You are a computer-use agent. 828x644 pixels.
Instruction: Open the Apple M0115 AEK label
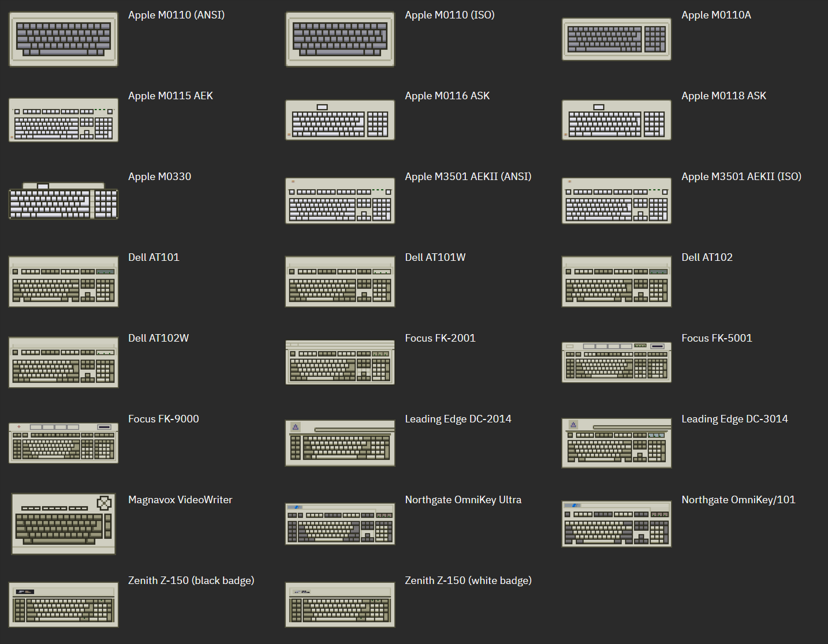170,96
